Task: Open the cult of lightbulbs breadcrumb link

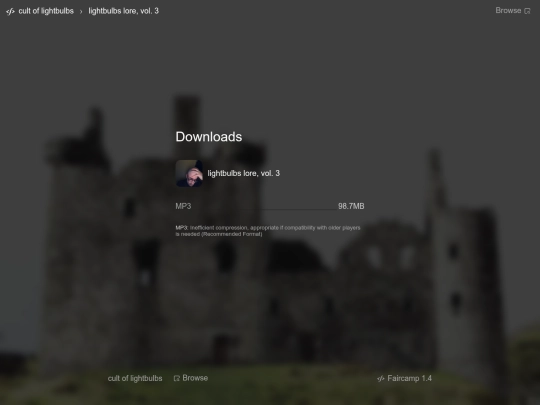Action: (x=46, y=11)
